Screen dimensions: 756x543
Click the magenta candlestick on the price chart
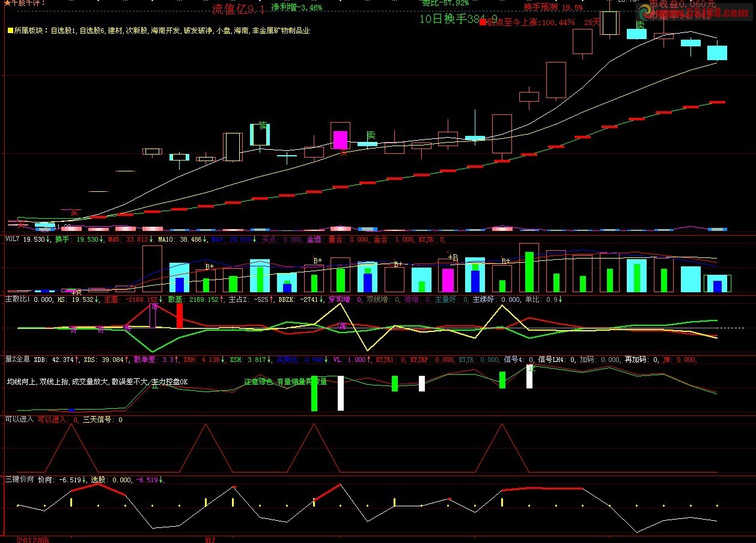(340, 139)
